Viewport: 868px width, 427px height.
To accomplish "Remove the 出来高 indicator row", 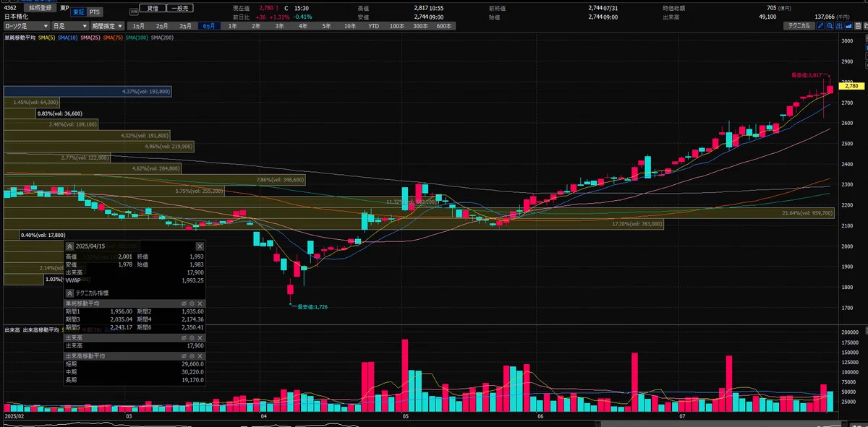I will [x=200, y=337].
